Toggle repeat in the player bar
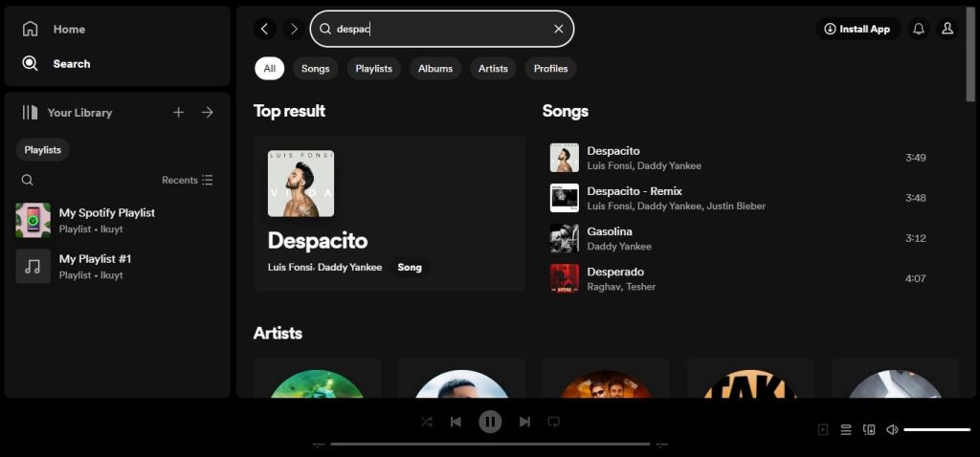 [553, 422]
